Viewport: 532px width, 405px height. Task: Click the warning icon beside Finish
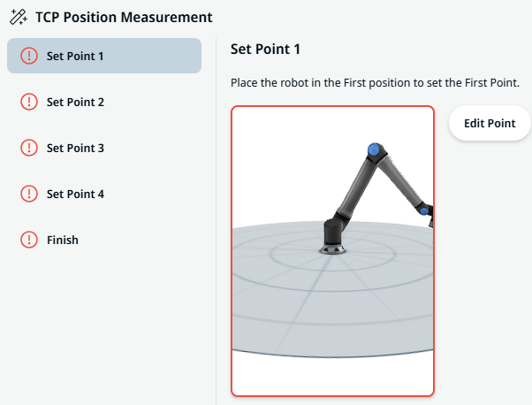coord(28,240)
